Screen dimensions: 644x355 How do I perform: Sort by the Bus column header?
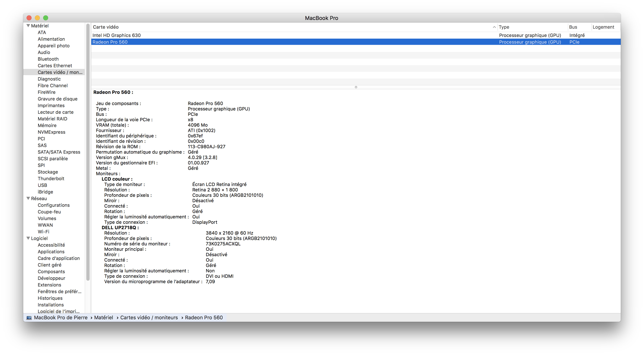tap(579, 27)
